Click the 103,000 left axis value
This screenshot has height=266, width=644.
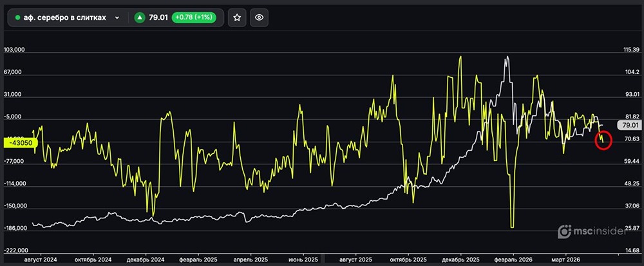pyautogui.click(x=14, y=50)
